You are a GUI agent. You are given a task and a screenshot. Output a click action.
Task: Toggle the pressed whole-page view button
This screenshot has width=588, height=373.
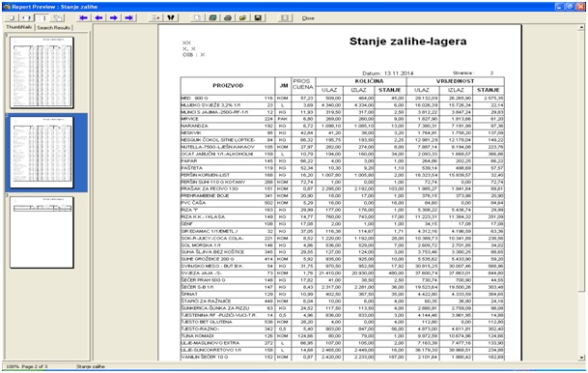(x=42, y=17)
